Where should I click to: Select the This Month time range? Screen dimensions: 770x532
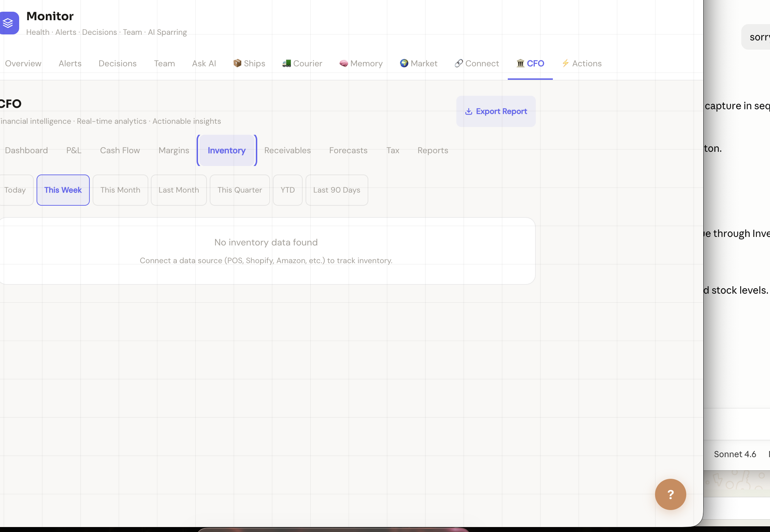coord(120,190)
